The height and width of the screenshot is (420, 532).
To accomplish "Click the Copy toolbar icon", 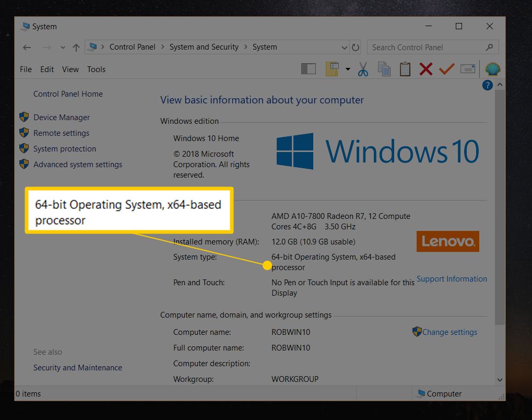I will click(x=384, y=69).
